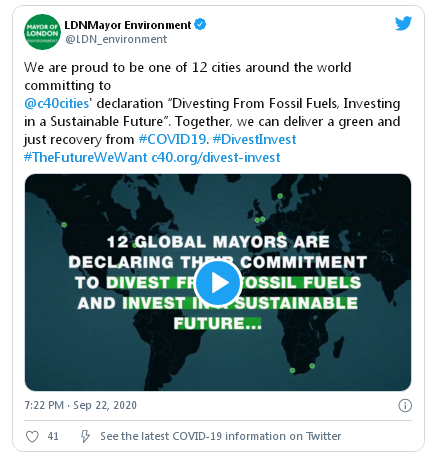Open the #COVID19 hashtag

coord(172,139)
